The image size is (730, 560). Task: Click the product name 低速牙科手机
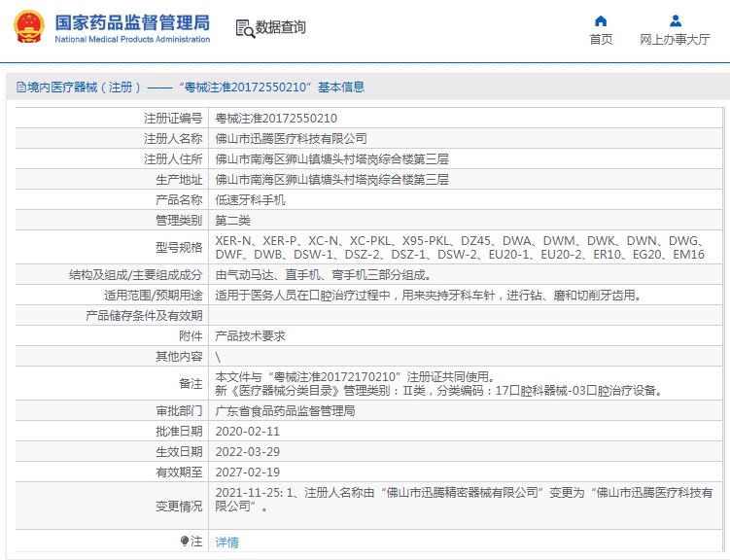[250, 199]
